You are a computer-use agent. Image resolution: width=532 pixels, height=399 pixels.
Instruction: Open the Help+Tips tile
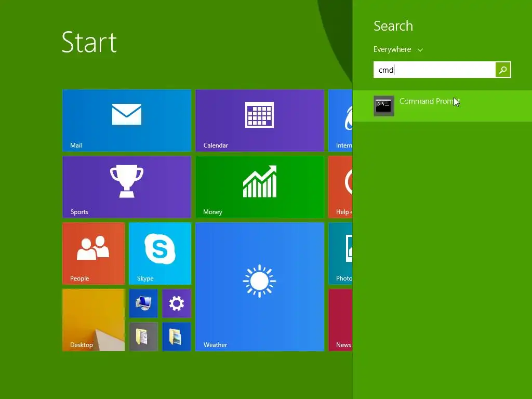(x=340, y=187)
